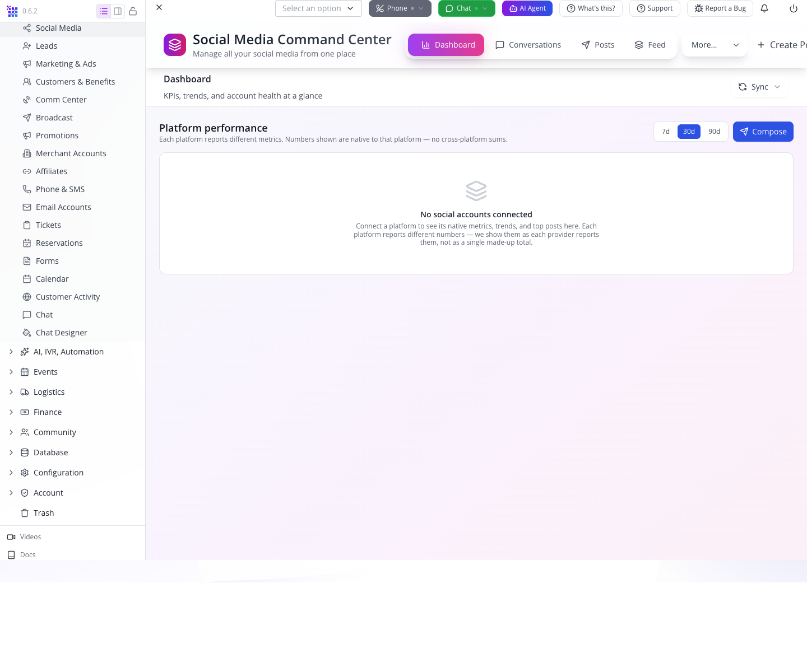Click the Comm Center icon
Screen dimensions: 807x672
(27, 100)
